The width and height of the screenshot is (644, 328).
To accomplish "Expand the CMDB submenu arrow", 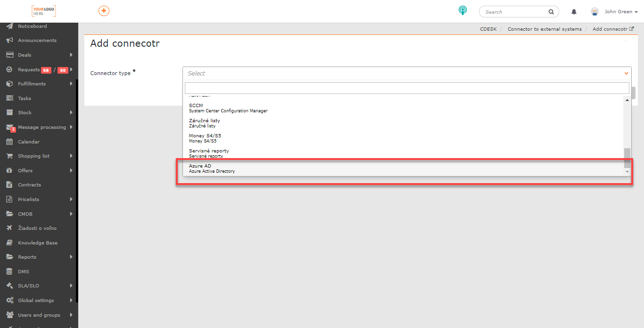I will click(71, 214).
